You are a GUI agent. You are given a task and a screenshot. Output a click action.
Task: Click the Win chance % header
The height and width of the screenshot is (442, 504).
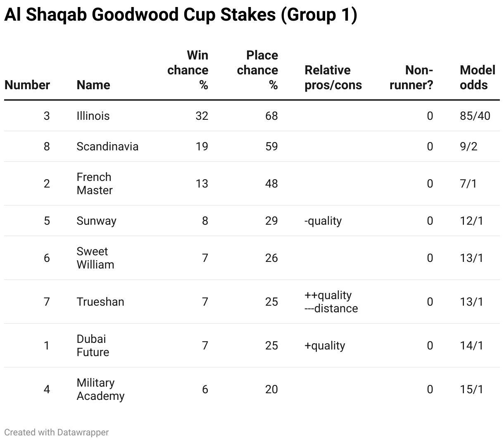tap(188, 70)
